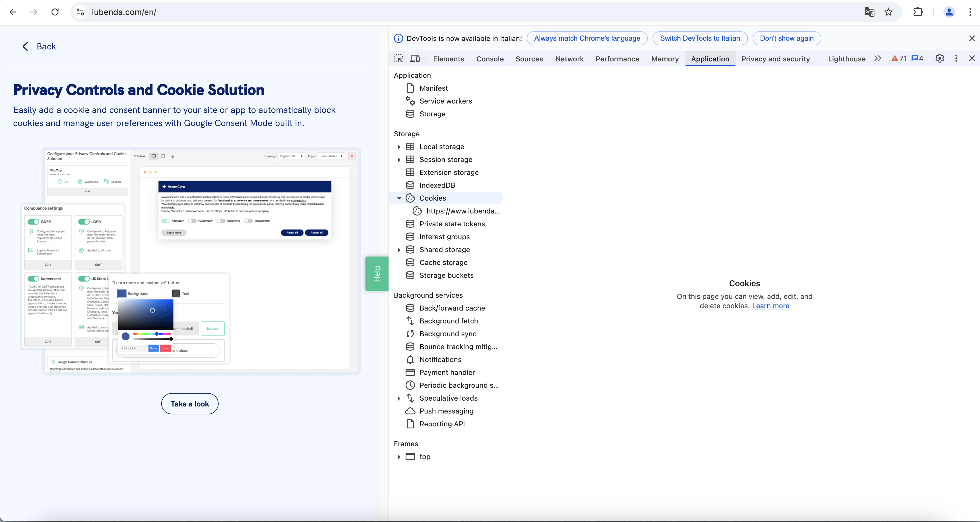The width and height of the screenshot is (980, 522).
Task: Click the Take a look button
Action: tap(189, 404)
